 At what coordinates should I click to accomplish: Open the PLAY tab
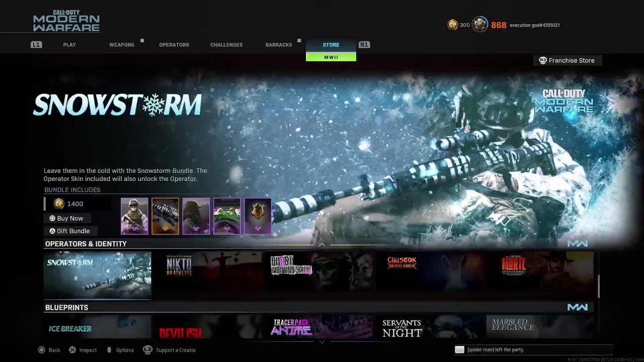(69, 45)
